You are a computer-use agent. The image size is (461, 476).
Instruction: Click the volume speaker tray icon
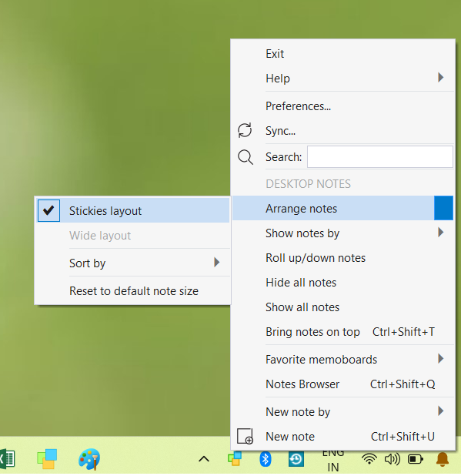pyautogui.click(x=393, y=459)
